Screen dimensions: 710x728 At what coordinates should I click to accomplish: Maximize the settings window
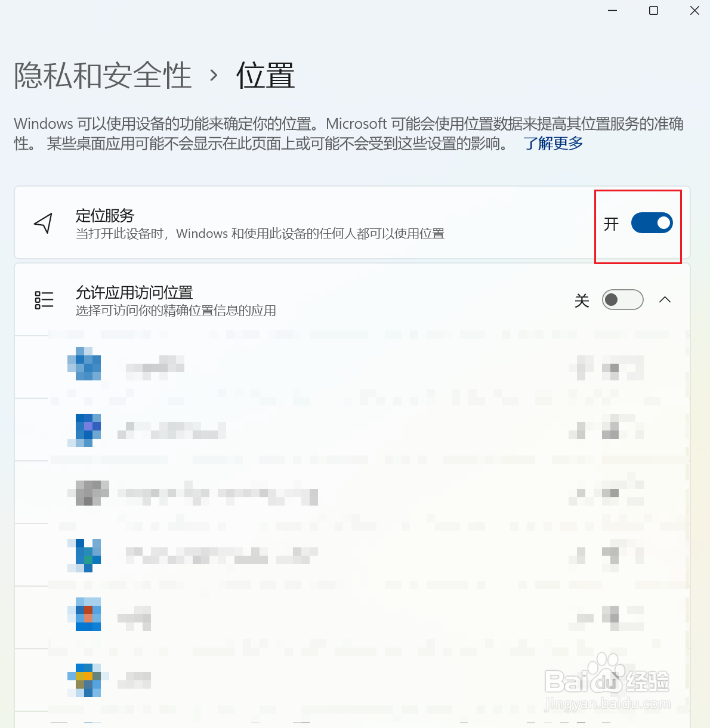653,11
